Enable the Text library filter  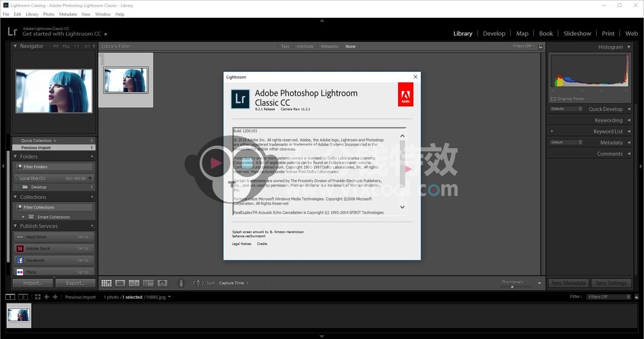285,47
